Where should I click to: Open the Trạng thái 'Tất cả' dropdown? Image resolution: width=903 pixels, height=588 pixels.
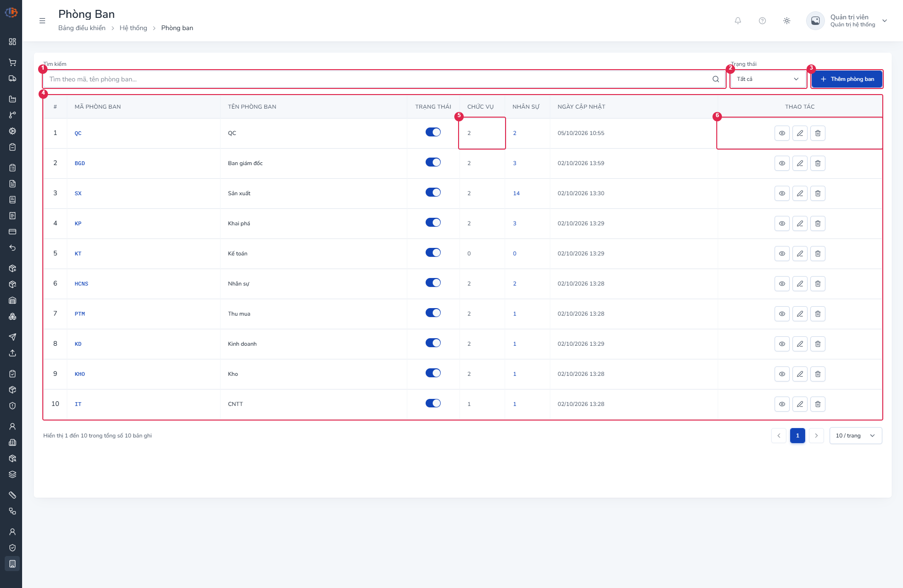tap(768, 79)
